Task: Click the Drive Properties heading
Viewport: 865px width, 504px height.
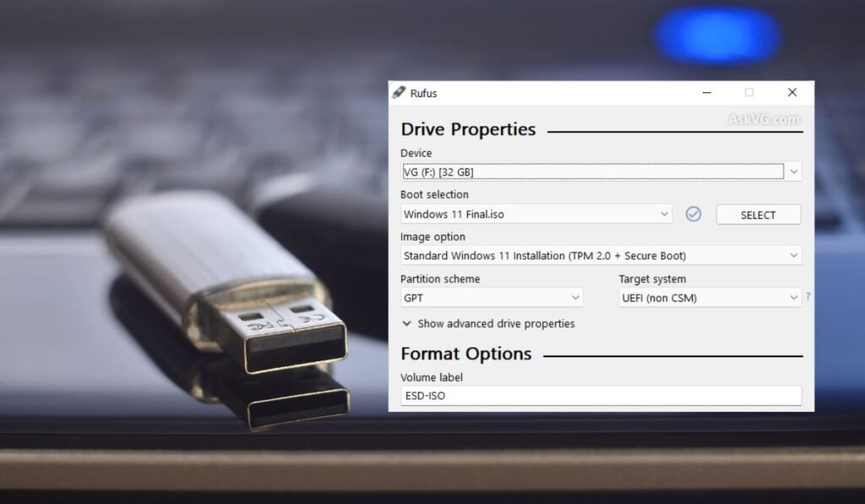Action: [x=468, y=129]
